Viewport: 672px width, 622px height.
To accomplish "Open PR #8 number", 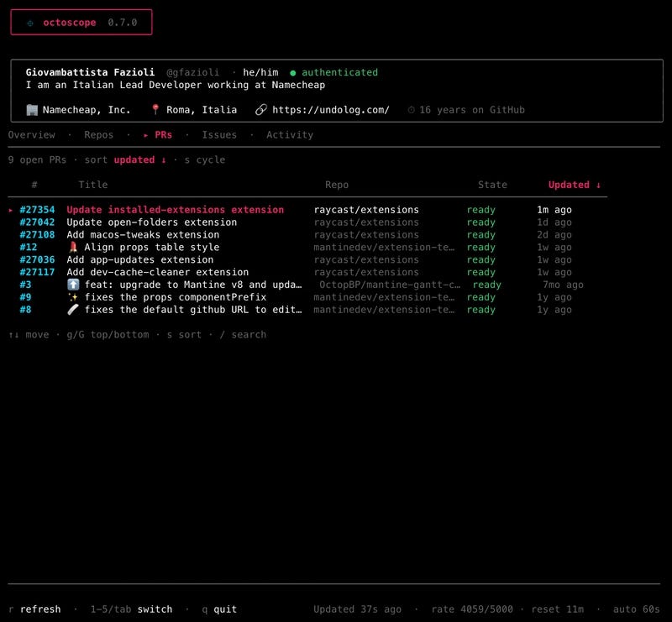I will 25,309.
